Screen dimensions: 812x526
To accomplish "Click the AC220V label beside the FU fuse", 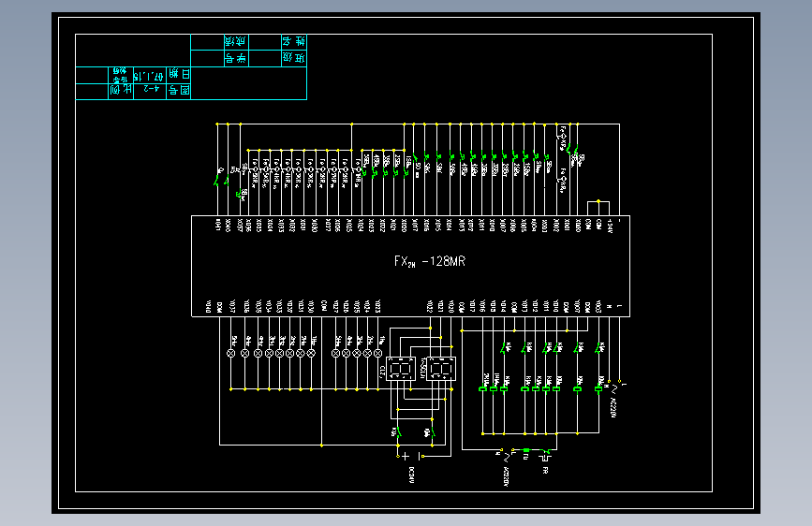I will tap(506, 475).
